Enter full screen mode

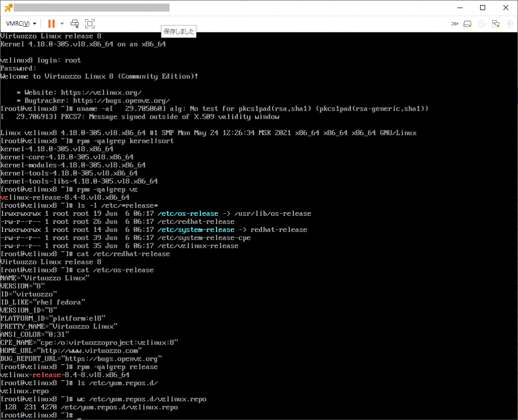click(x=90, y=23)
